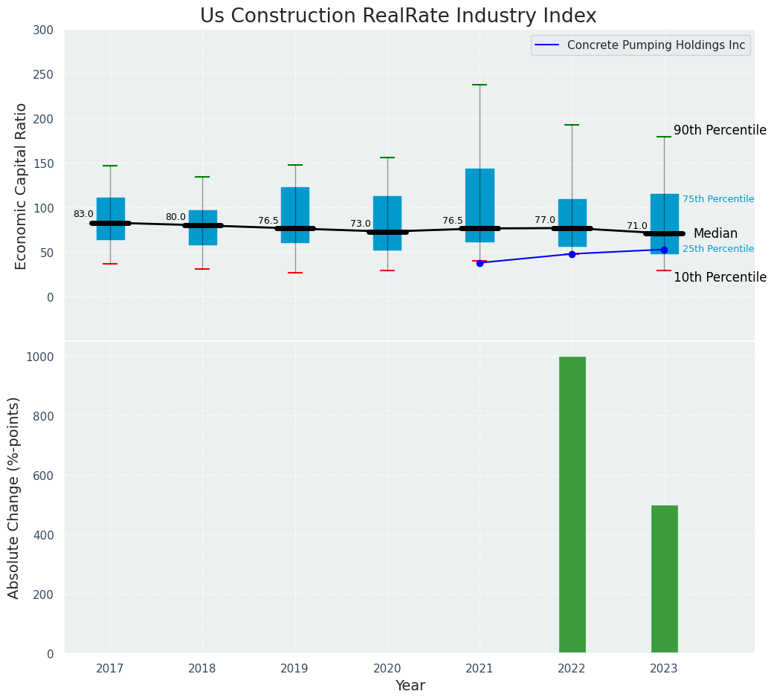
Task: Click the blue company data point for 2022
Action: (x=572, y=254)
